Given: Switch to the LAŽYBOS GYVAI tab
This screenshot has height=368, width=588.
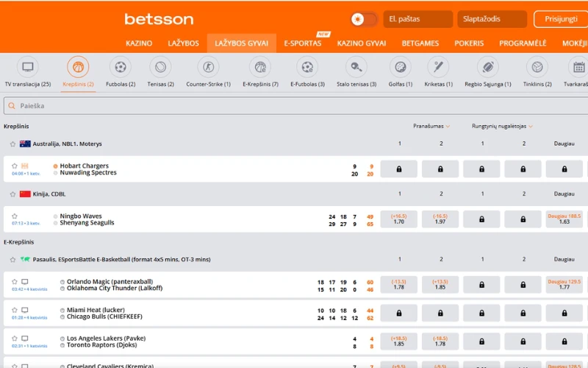Looking at the screenshot, I should point(242,43).
